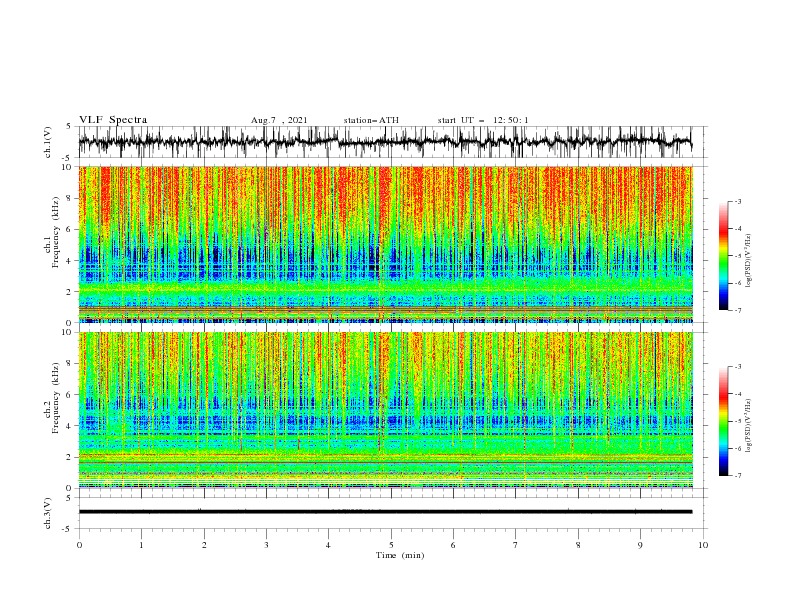The width and height of the screenshot is (792, 612).
Task: Click the "5" tick on the time axis
Action: [391, 545]
